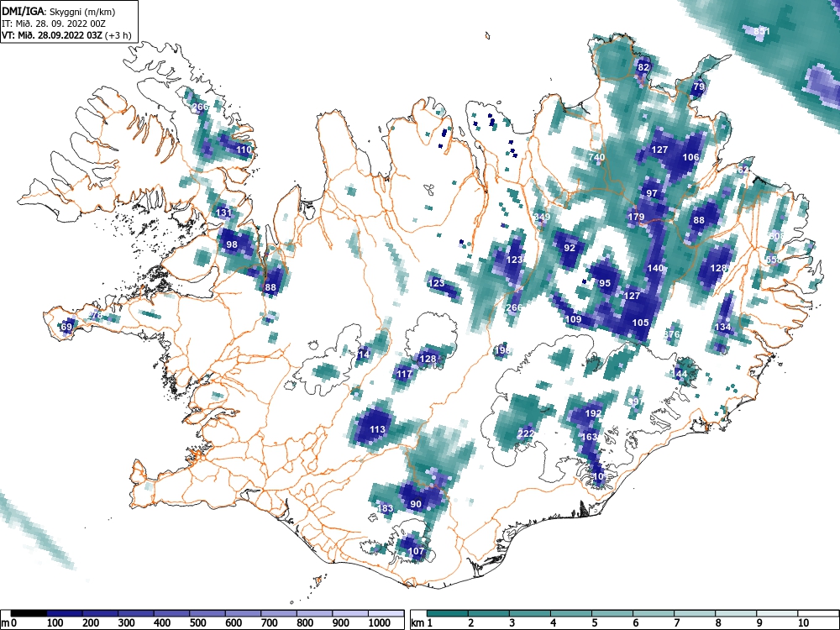
Task: Click the visibility value 113 on the map
Action: [377, 429]
